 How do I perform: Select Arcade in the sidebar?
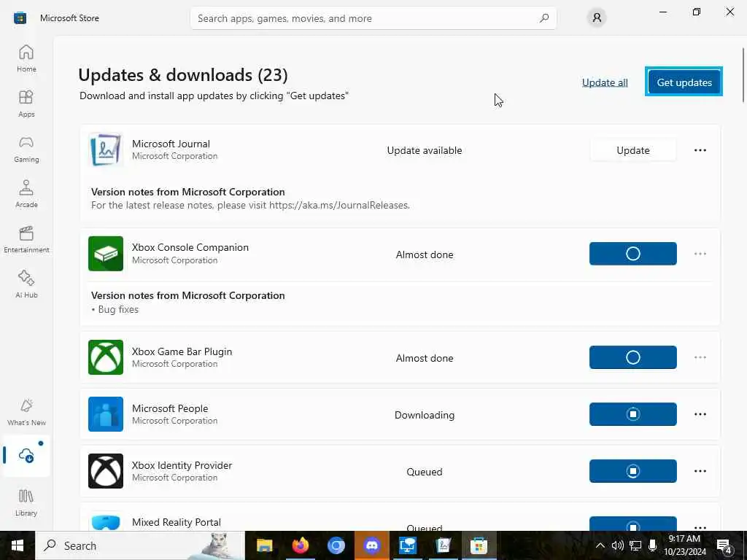(26, 194)
